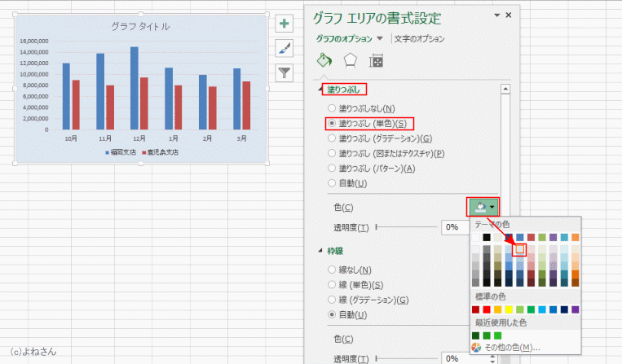Pick the darkest green recently used color

[x=475, y=335]
